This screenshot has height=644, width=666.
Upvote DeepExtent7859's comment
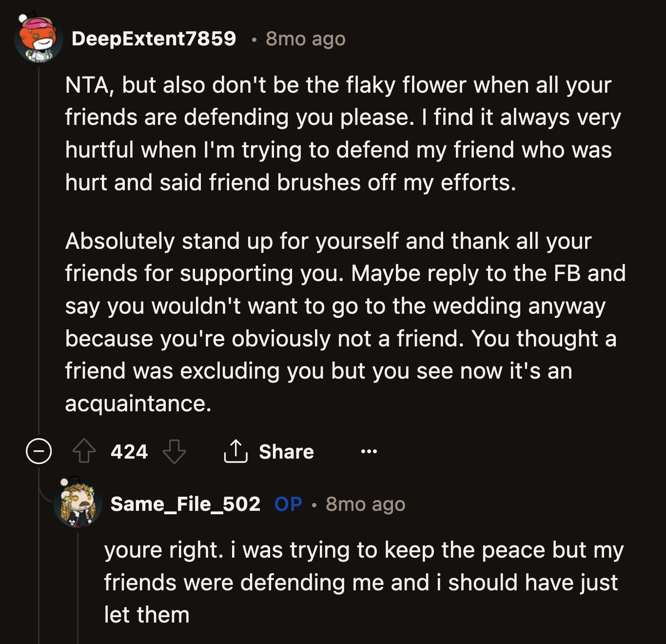click(86, 451)
